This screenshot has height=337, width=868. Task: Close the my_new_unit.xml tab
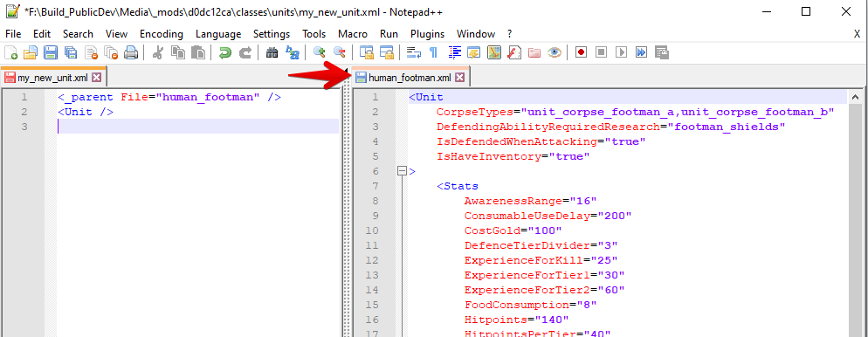[x=96, y=78]
